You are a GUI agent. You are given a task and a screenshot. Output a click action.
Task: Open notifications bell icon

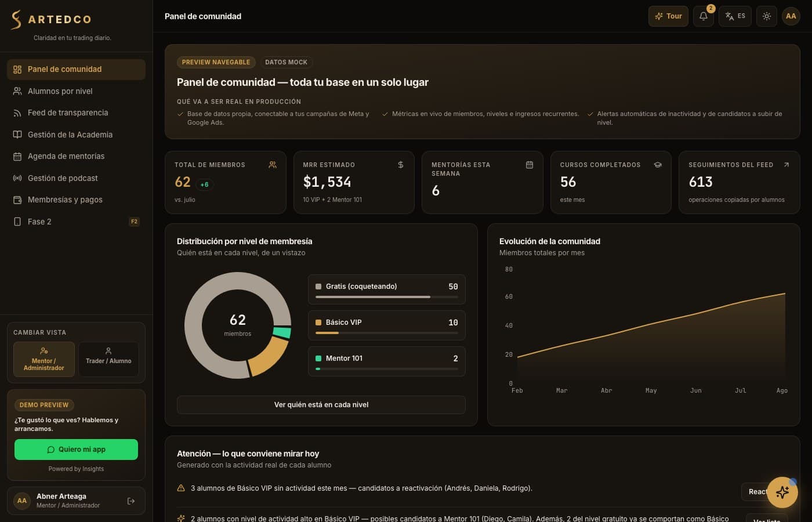click(703, 16)
